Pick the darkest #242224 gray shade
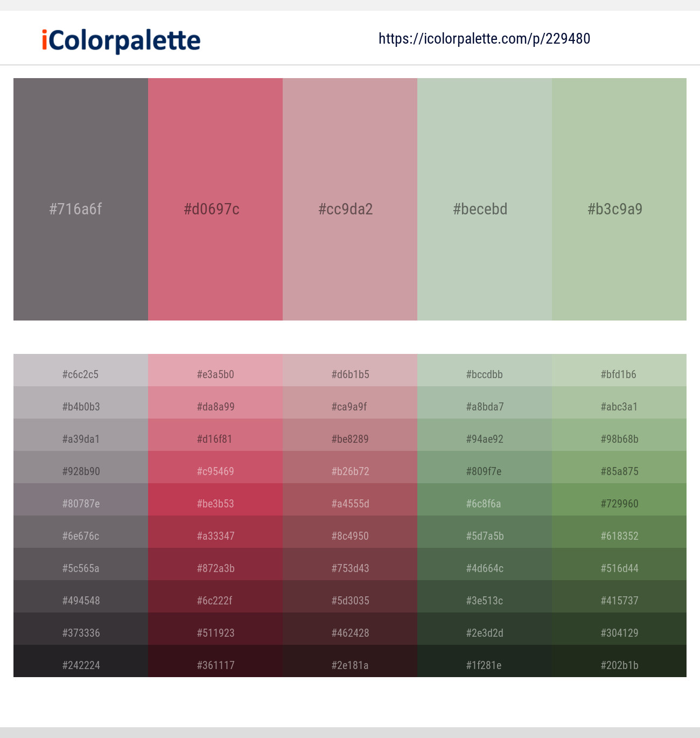This screenshot has width=700, height=738. (x=81, y=661)
